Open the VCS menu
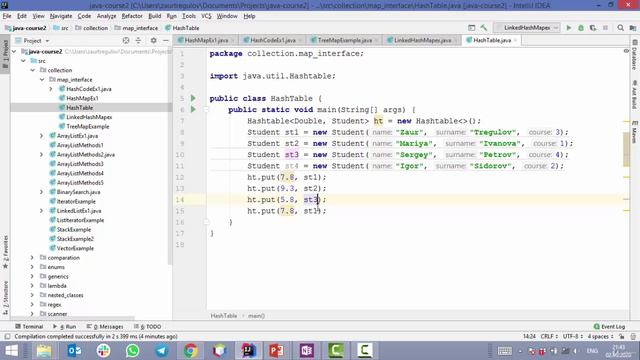This screenshot has width=640, height=360. 206,16
